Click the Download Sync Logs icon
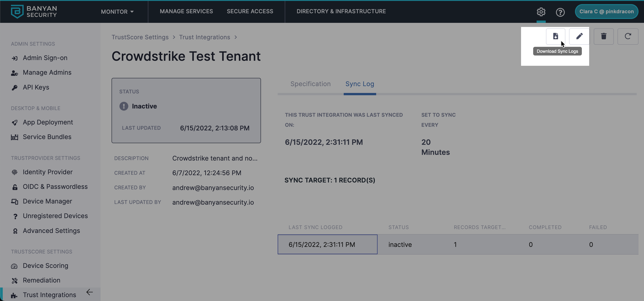This screenshot has height=301, width=644. 555,37
